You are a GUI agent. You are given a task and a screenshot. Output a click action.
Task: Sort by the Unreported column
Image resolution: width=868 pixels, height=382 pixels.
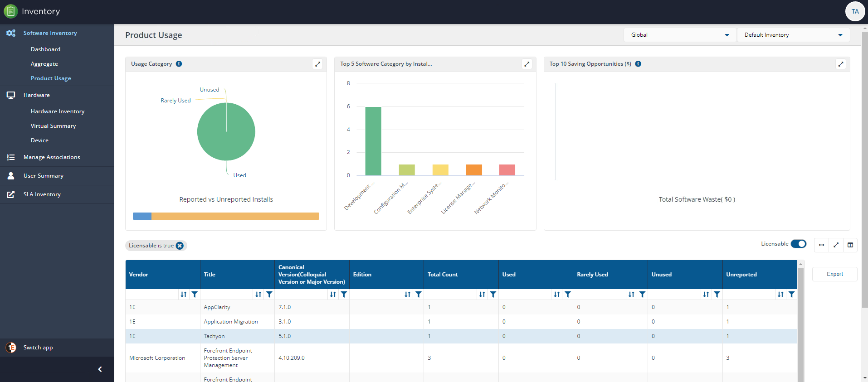780,295
